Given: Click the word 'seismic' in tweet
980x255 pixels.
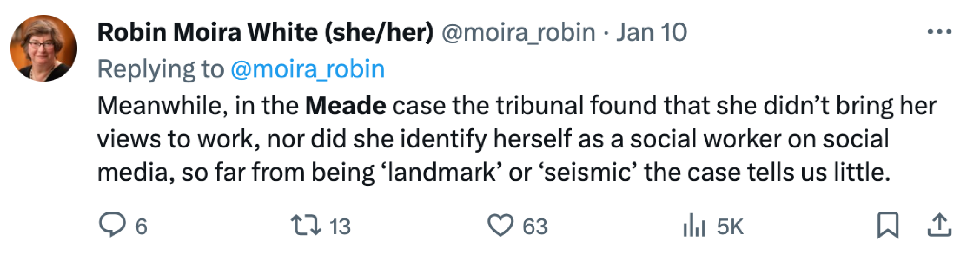Looking at the screenshot, I should click(x=587, y=173).
